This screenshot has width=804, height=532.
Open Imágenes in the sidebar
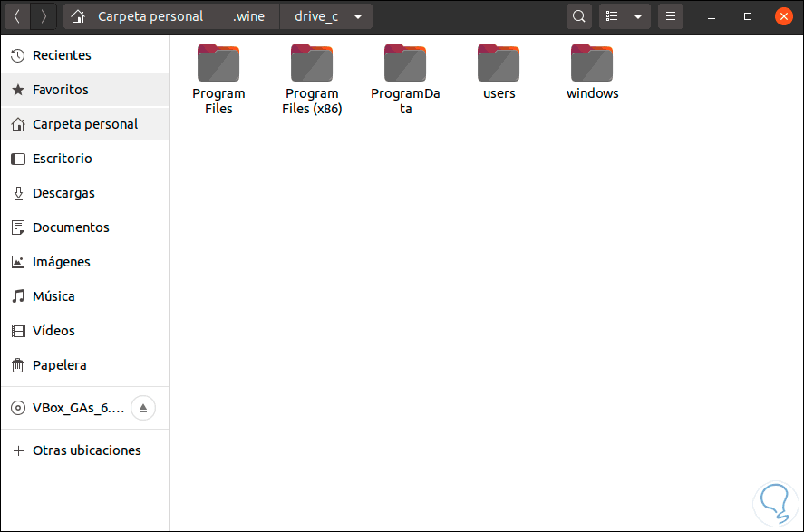click(x=84, y=262)
